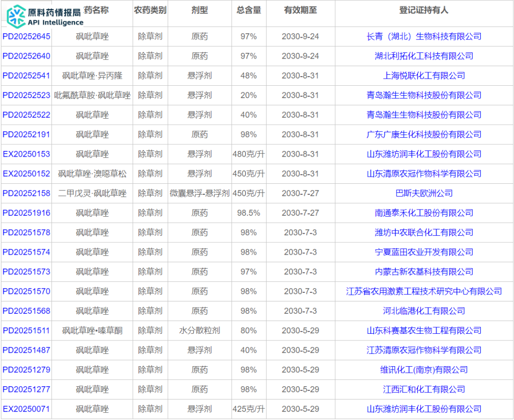The height and width of the screenshot is (420, 514).
Task: Open 青岛瀚生生物科技股份有限公司 in the PD20252522 row
Action: click(424, 115)
